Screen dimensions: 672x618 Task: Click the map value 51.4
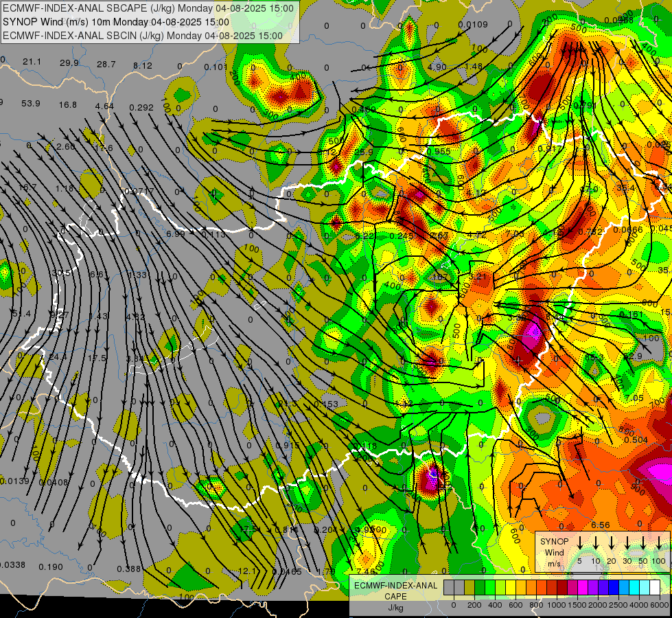pyautogui.click(x=21, y=314)
